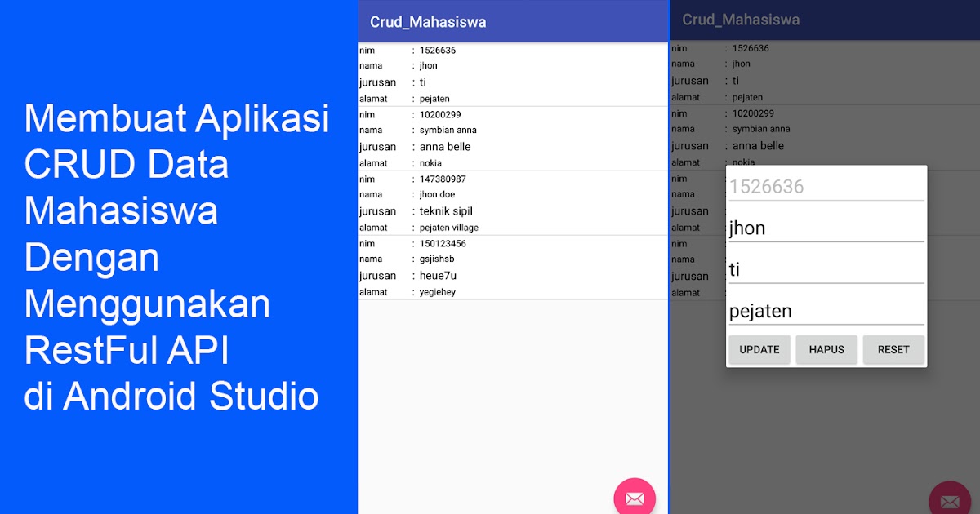Select the alamat value pejaten village
Image resolution: width=980 pixels, height=514 pixels.
(x=449, y=227)
